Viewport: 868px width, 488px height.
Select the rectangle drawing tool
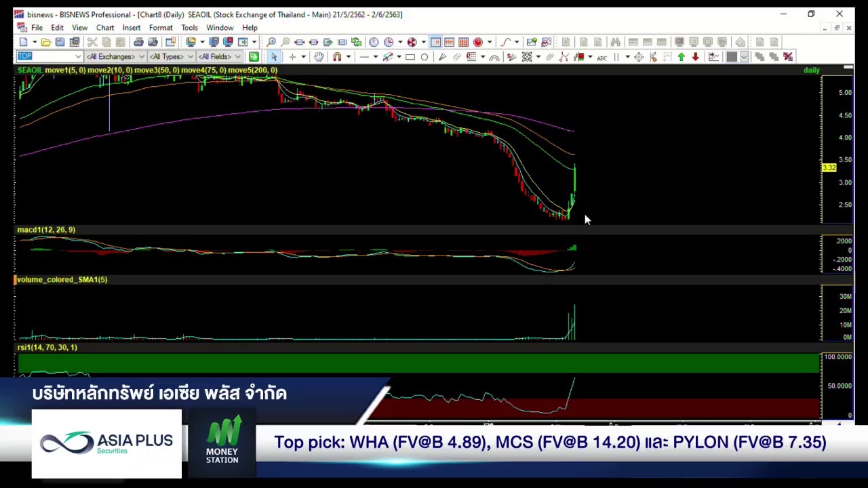click(x=410, y=57)
